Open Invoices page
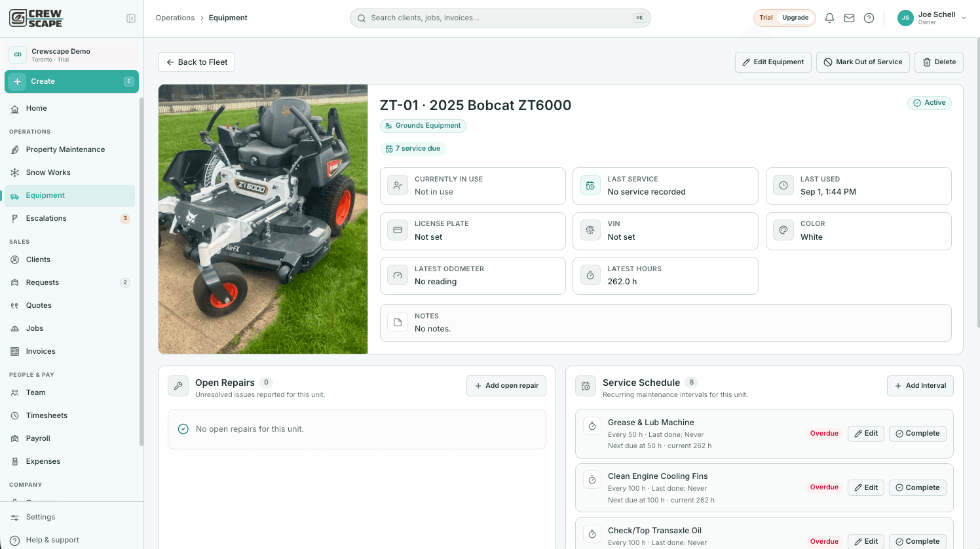Image resolution: width=980 pixels, height=549 pixels. point(69,352)
